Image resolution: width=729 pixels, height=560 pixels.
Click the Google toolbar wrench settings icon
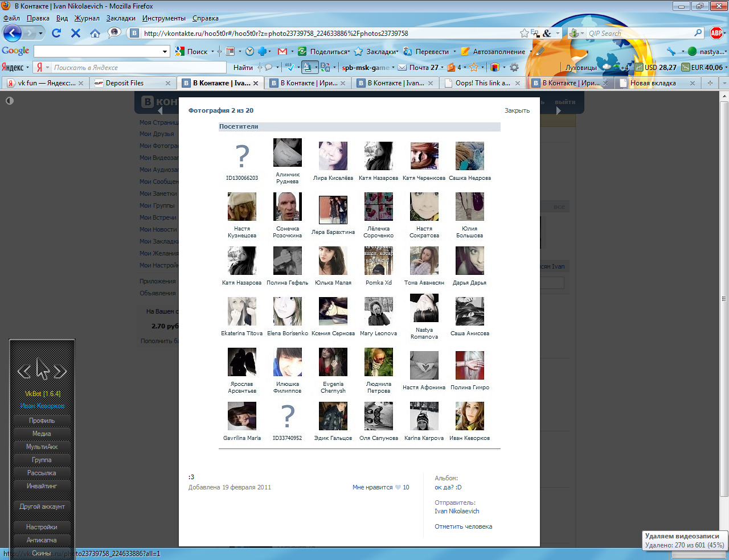coord(671,51)
